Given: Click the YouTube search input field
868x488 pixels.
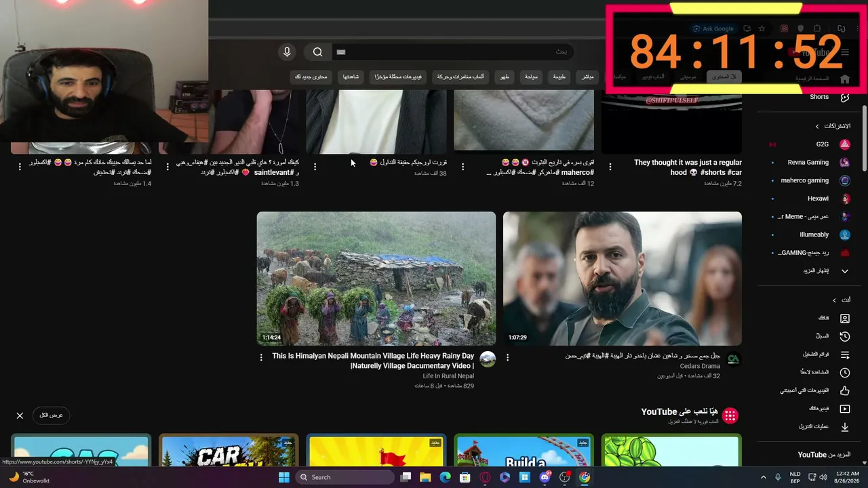Looking at the screenshot, I should coord(452,52).
